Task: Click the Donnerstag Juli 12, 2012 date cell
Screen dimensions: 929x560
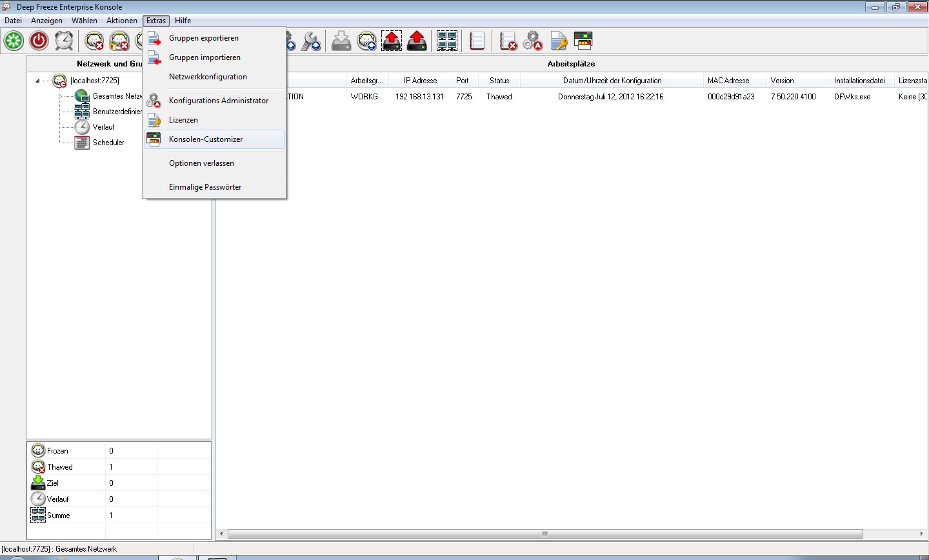Action: (610, 97)
